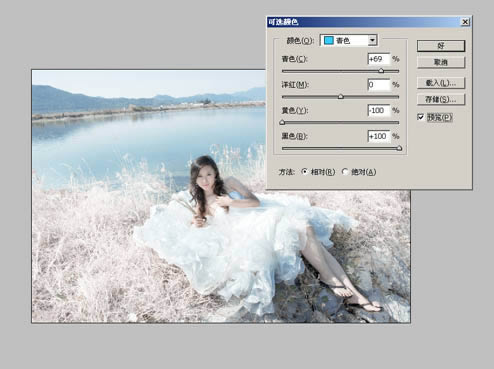
Task: Select the 绝对(A) absolute radio button
Action: click(x=345, y=172)
